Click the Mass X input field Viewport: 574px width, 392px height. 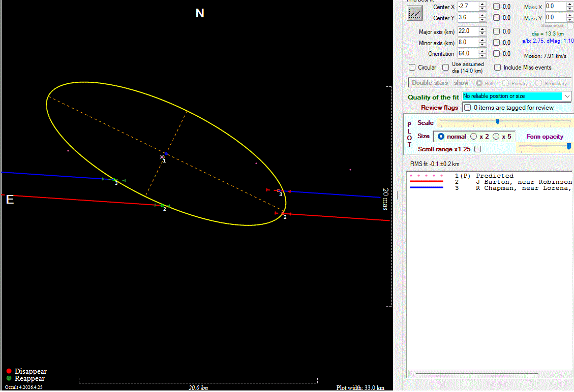(x=556, y=7)
